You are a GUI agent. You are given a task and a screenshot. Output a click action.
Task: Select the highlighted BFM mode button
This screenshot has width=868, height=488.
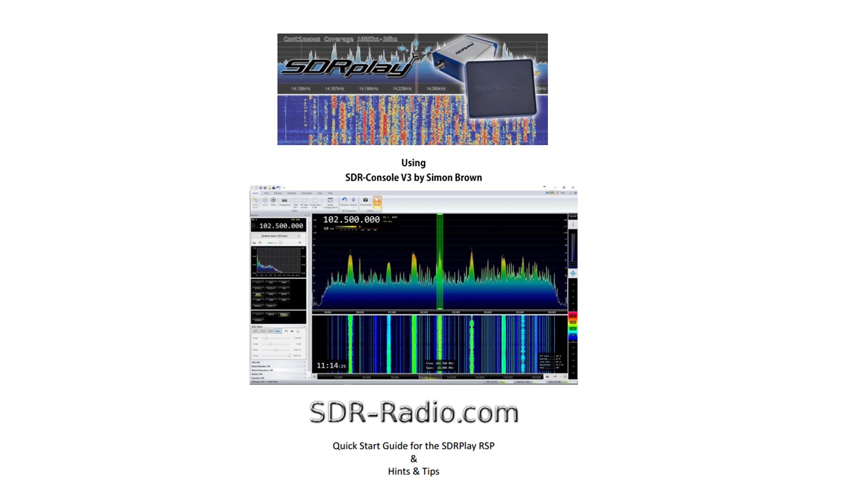pos(258,294)
